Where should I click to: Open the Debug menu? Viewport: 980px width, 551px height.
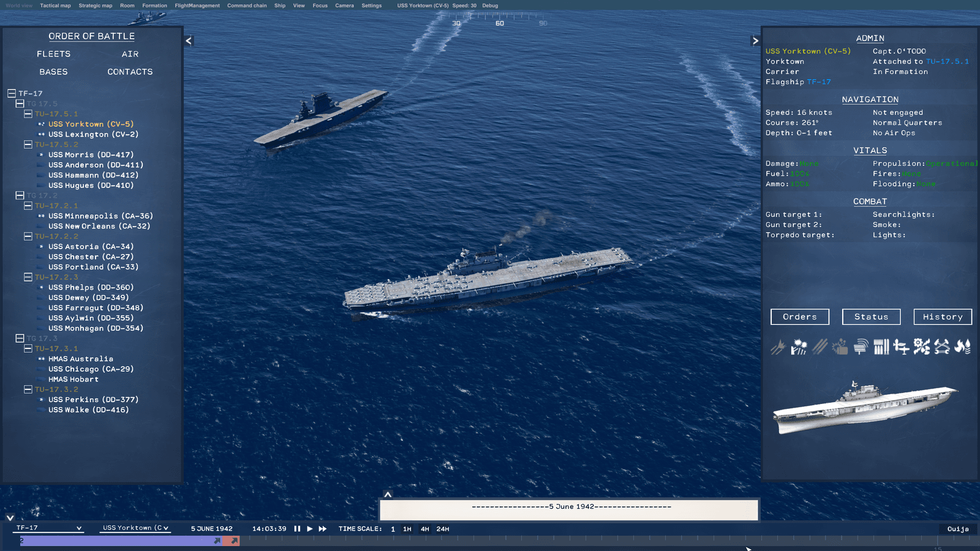tap(490, 6)
